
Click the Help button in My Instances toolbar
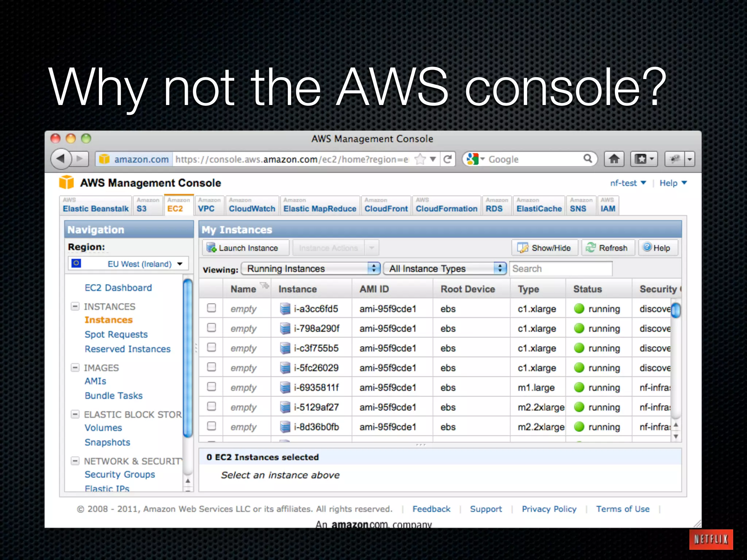pos(658,248)
